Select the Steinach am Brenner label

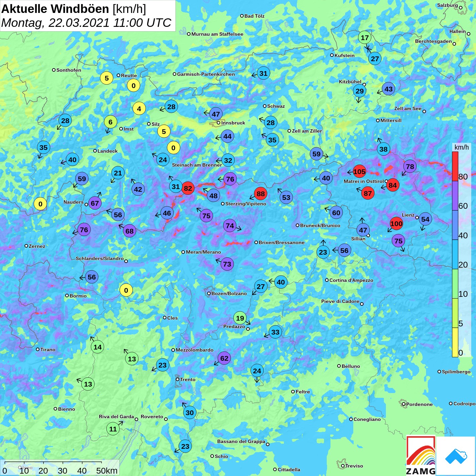(197, 165)
